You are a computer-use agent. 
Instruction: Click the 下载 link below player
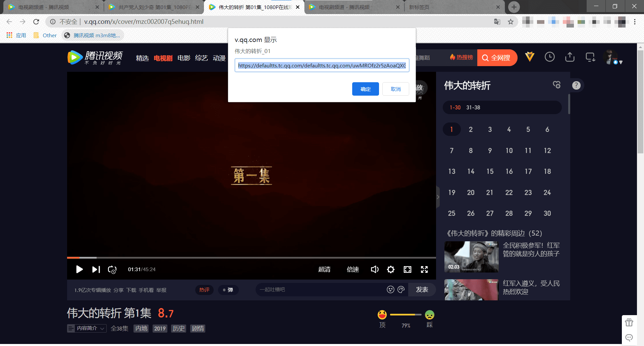pos(131,290)
